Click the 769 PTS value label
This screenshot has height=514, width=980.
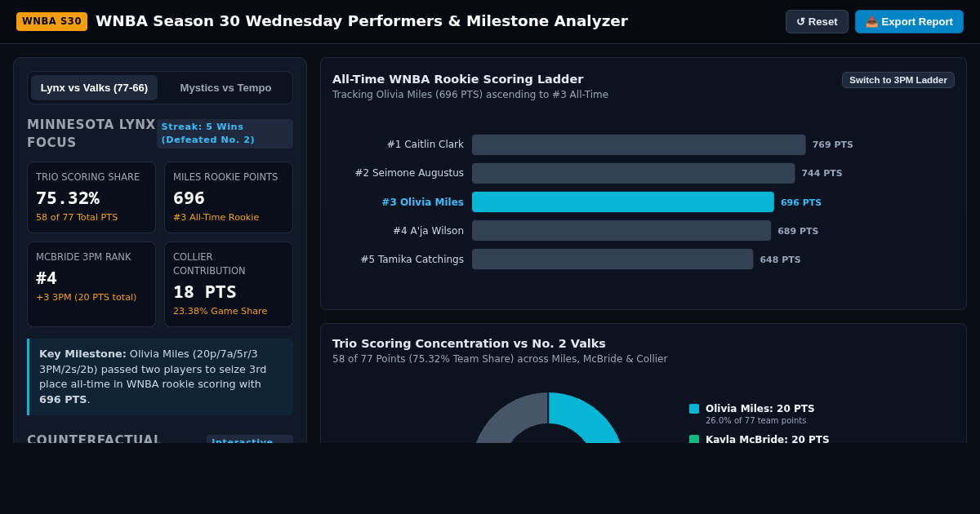[833, 144]
